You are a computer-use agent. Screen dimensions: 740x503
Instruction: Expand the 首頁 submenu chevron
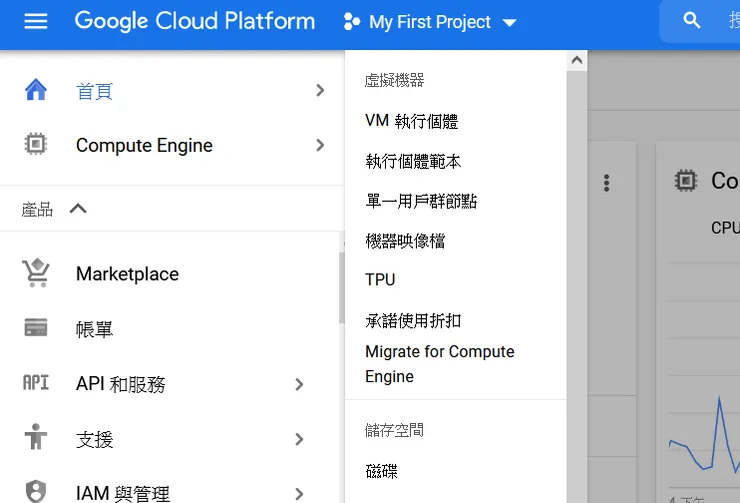tap(320, 91)
